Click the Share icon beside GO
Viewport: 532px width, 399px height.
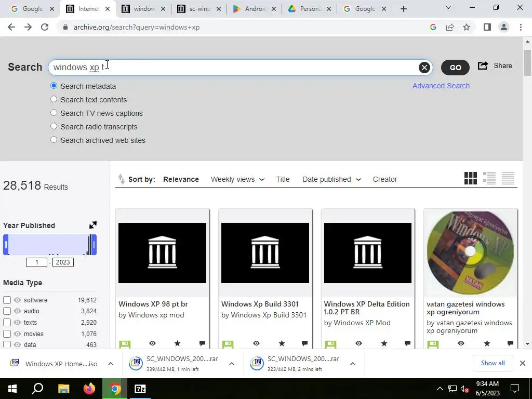pyautogui.click(x=483, y=65)
